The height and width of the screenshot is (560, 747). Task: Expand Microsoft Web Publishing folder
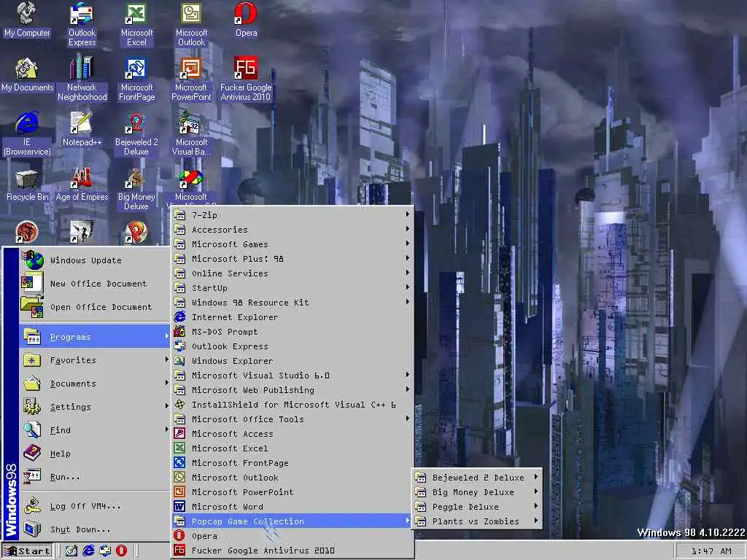pos(292,390)
